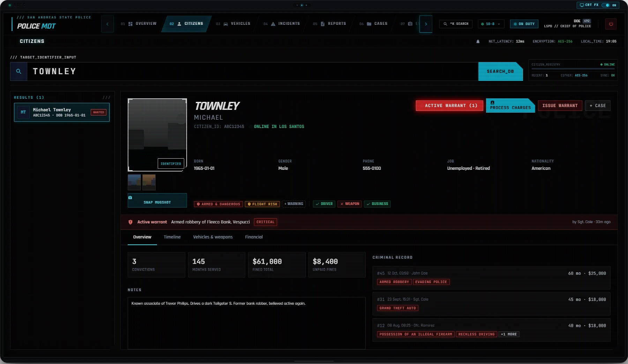This screenshot has width=628, height=364.
Task: Click the SNAP MUGSHOT button
Action: click(x=157, y=200)
